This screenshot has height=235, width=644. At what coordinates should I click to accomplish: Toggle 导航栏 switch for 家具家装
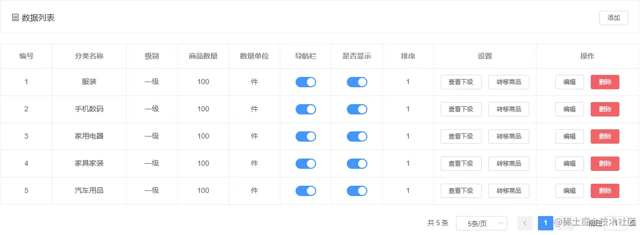(x=306, y=164)
